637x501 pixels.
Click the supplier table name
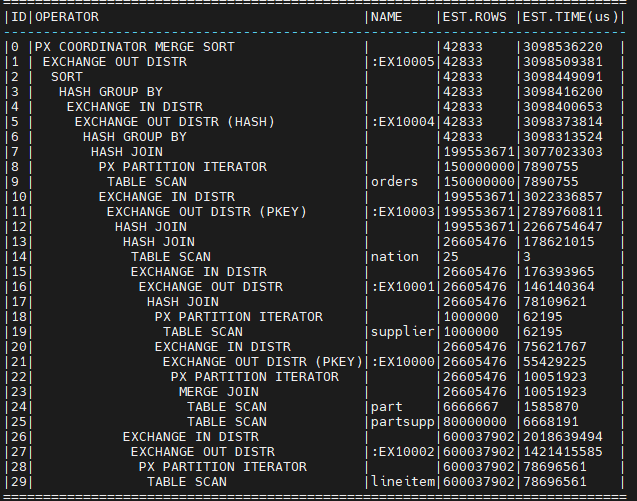(403, 332)
